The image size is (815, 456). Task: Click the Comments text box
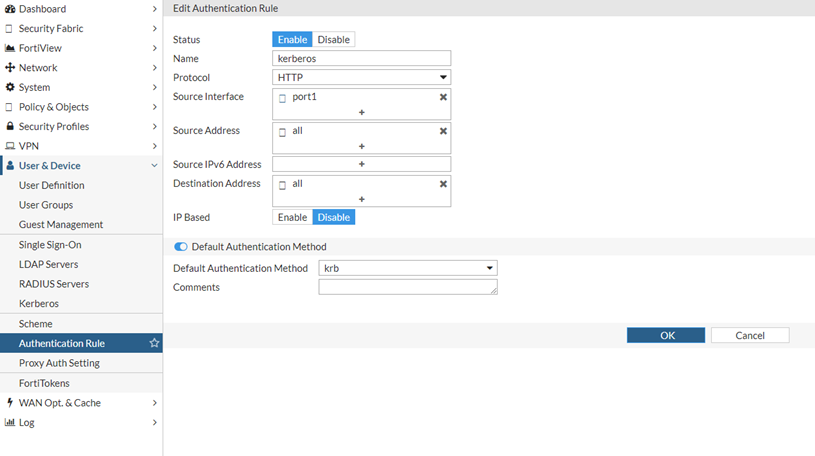coord(407,287)
